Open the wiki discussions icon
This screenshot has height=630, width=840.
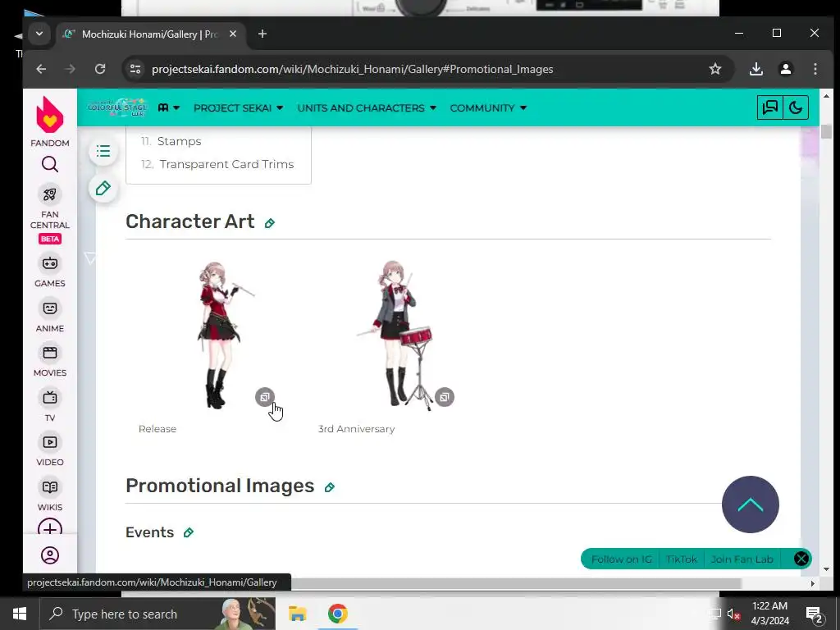(x=770, y=107)
